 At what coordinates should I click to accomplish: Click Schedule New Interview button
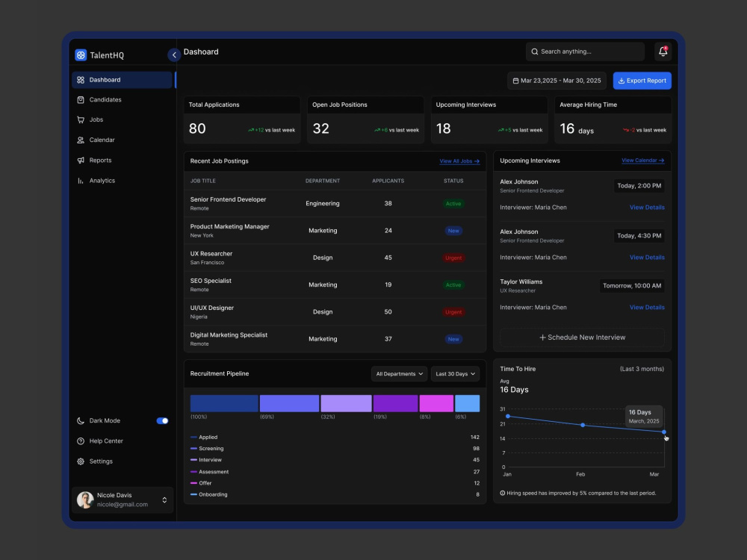coord(582,337)
